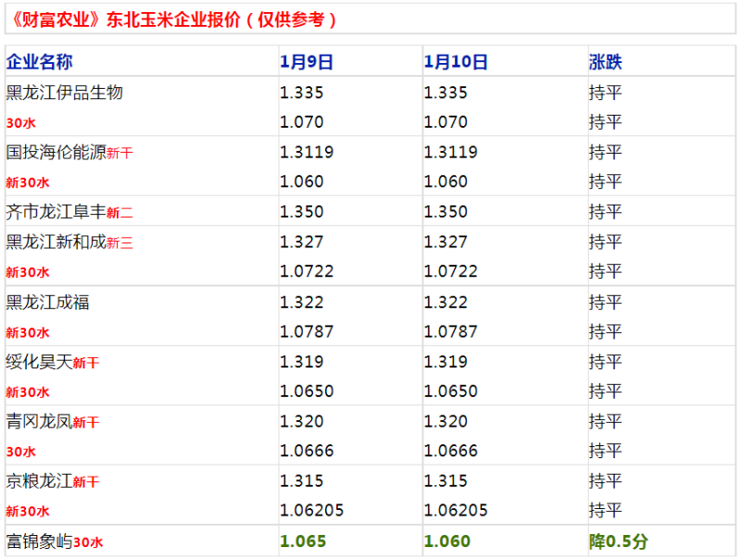Click the 黑龙江成福 company name
The image size is (741, 560).
(x=47, y=302)
